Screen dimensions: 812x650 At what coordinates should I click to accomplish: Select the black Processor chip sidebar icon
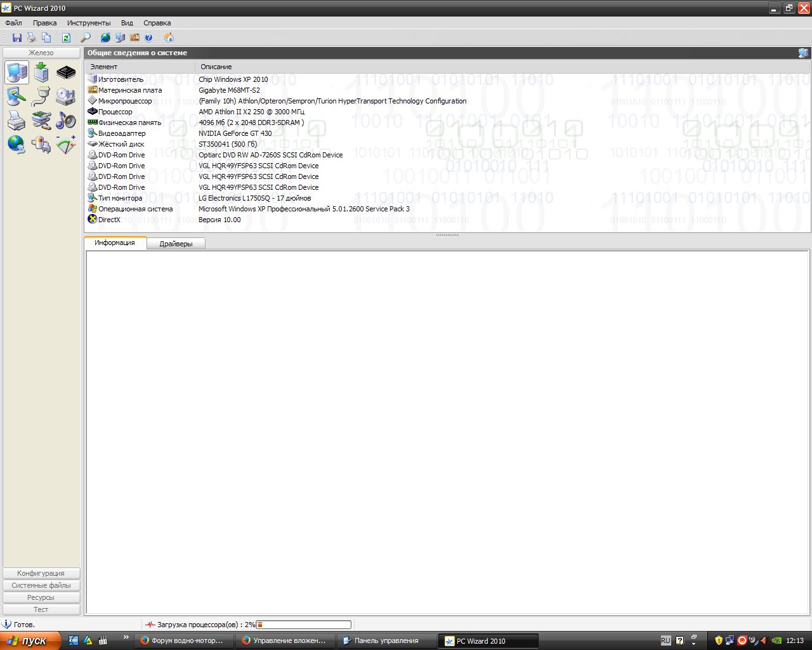66,72
